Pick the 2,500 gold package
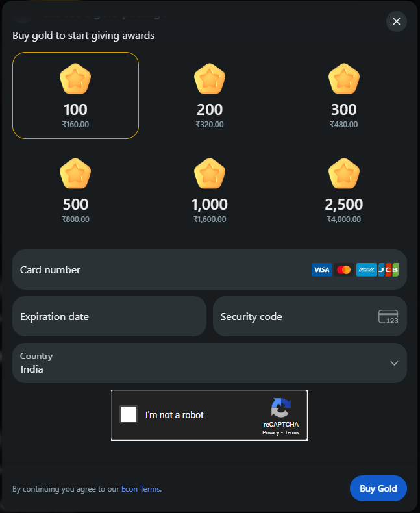 [343, 192]
